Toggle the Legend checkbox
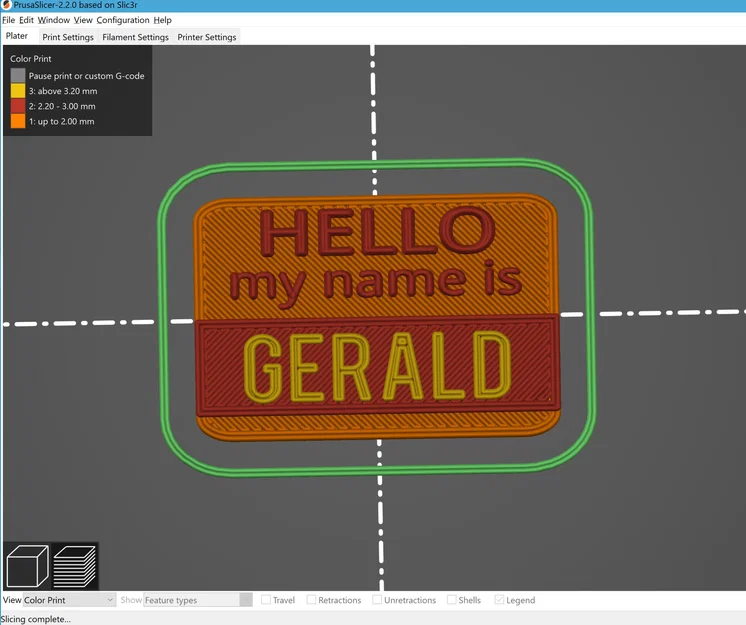This screenshot has width=746, height=625. click(499, 600)
